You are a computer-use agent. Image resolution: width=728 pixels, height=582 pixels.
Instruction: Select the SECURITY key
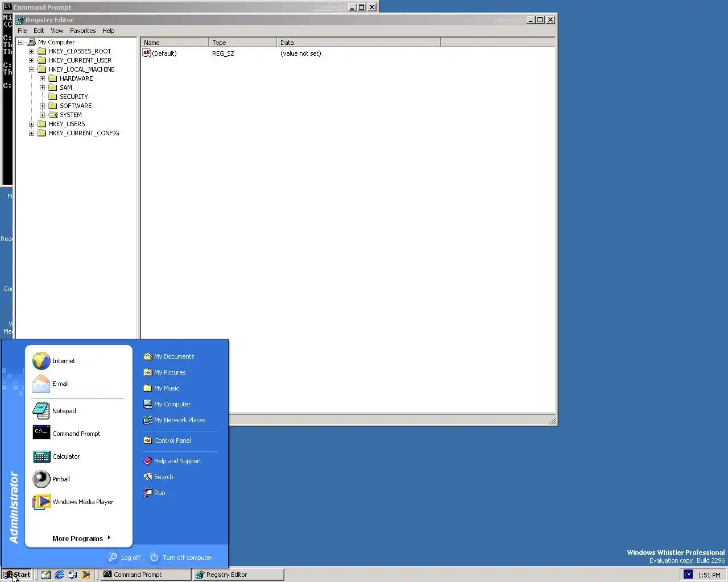pos(74,97)
